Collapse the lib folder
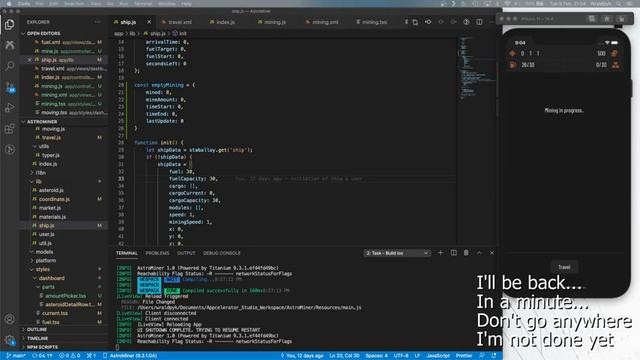 63,182
